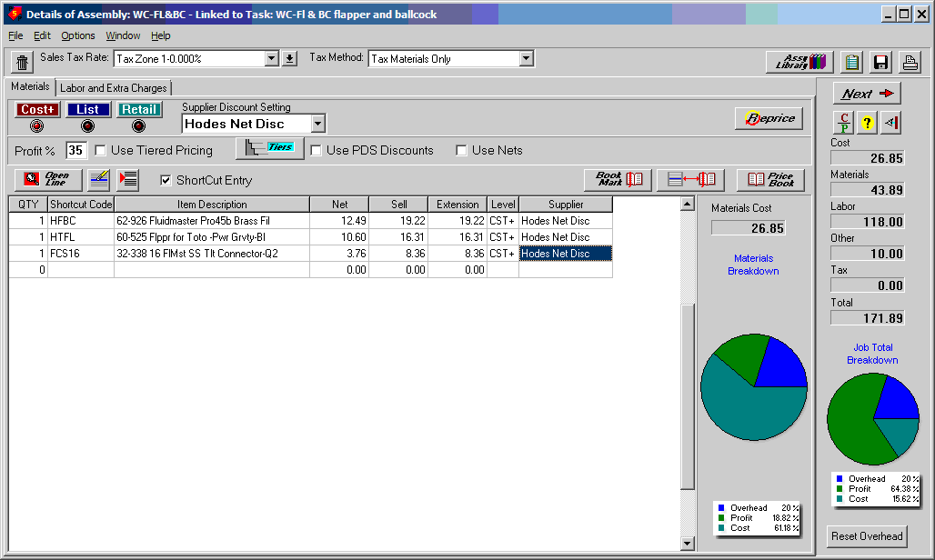This screenshot has height=560, width=935.
Task: Click the Job Total Breakdown link
Action: pyautogui.click(x=872, y=354)
